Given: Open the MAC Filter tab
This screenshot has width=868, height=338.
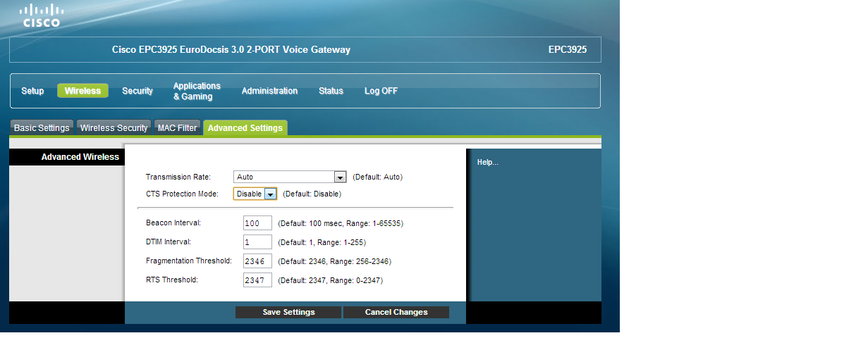Looking at the screenshot, I should [x=177, y=128].
